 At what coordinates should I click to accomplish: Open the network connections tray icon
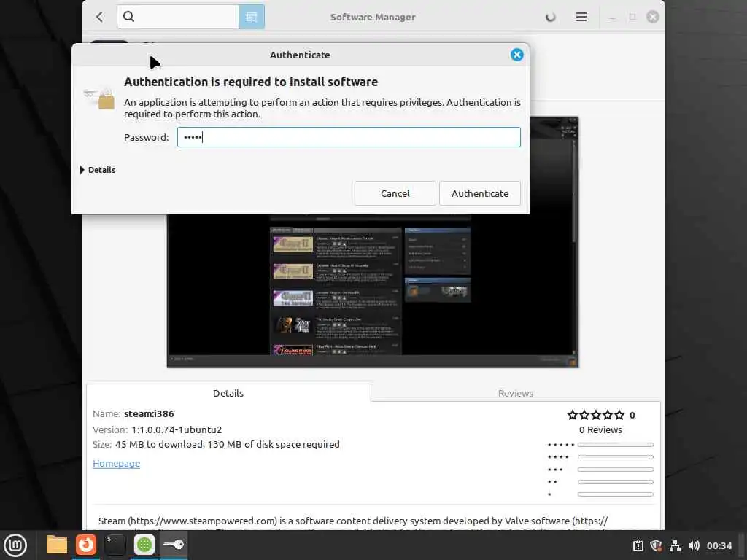675,545
